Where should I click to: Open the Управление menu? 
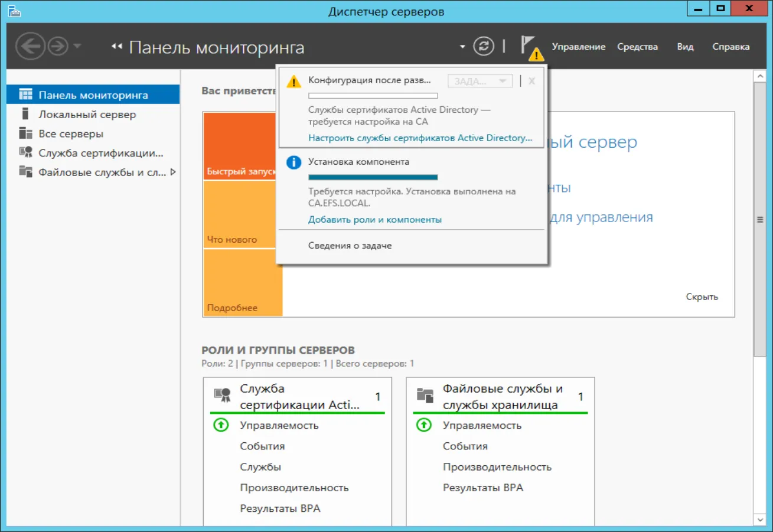point(578,47)
